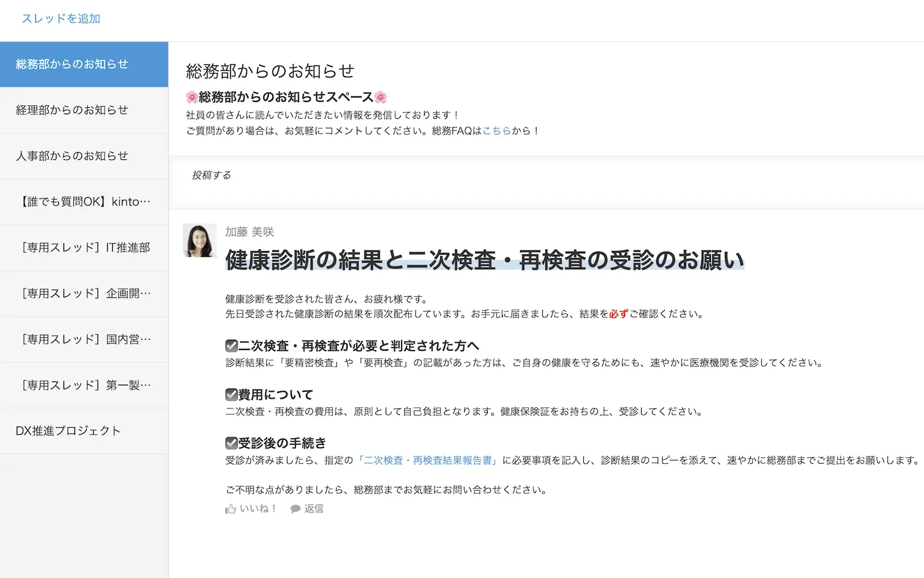Add a new thread via スレッドを追加
Viewport: 924px width, 578px height.
tap(61, 19)
